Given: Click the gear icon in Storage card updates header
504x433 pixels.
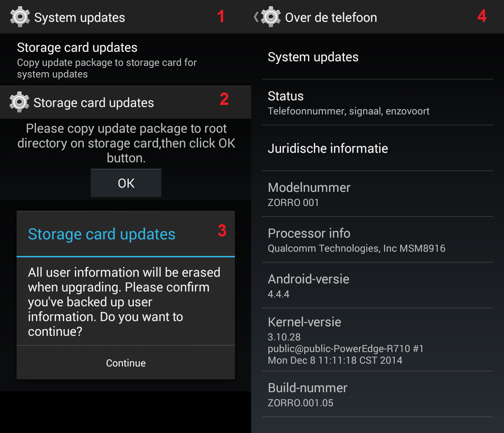Looking at the screenshot, I should pos(19,102).
